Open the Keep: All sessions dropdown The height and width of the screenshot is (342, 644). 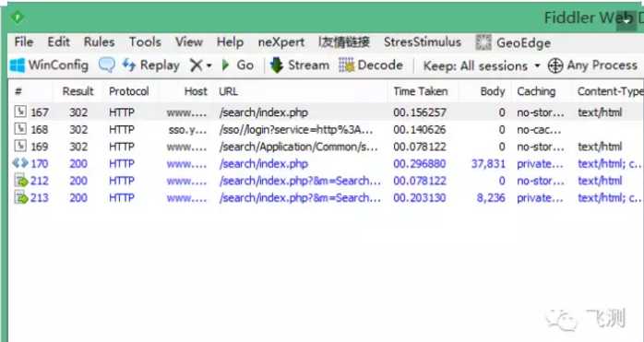coord(482,66)
